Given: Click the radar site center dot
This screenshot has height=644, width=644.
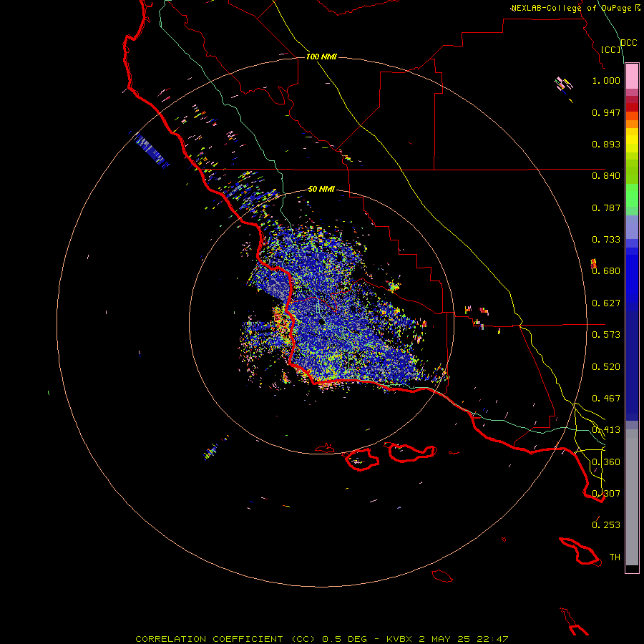Looking at the screenshot, I should pyautogui.click(x=321, y=323).
